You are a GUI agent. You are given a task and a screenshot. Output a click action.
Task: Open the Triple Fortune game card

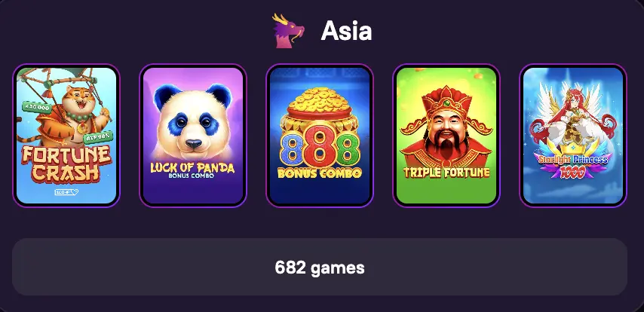coord(446,136)
